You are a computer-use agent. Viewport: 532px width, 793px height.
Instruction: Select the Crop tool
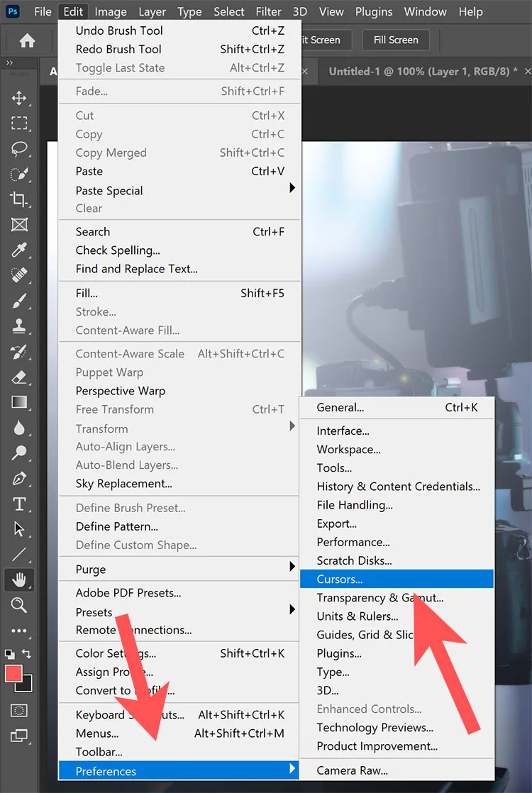pos(19,199)
